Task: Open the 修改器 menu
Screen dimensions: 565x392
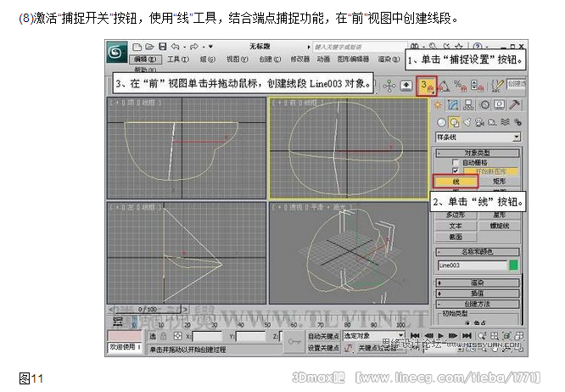Action: click(300, 59)
